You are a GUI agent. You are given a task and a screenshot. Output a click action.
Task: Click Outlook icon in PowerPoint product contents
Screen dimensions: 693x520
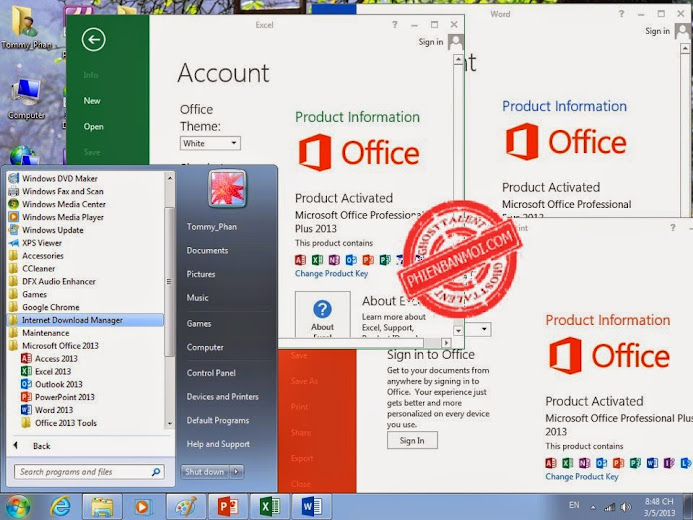click(x=602, y=463)
